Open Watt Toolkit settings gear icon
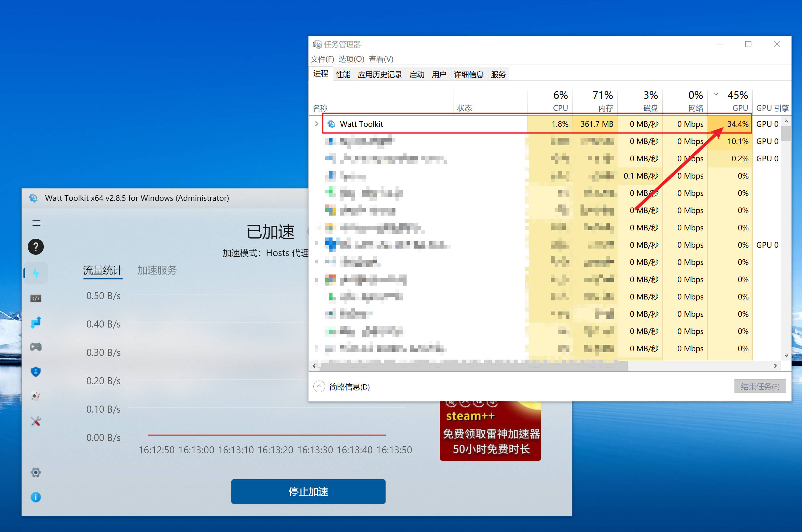 (x=35, y=472)
